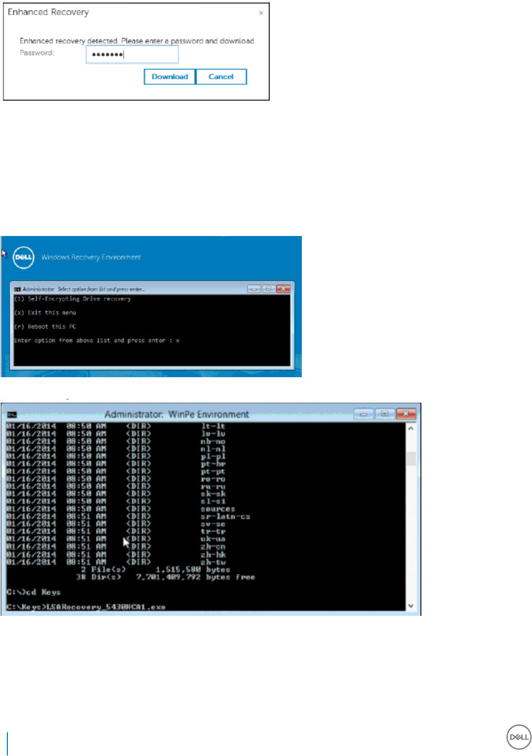
Task: Click the 'lt-lt' directory entry
Action: [x=213, y=426]
